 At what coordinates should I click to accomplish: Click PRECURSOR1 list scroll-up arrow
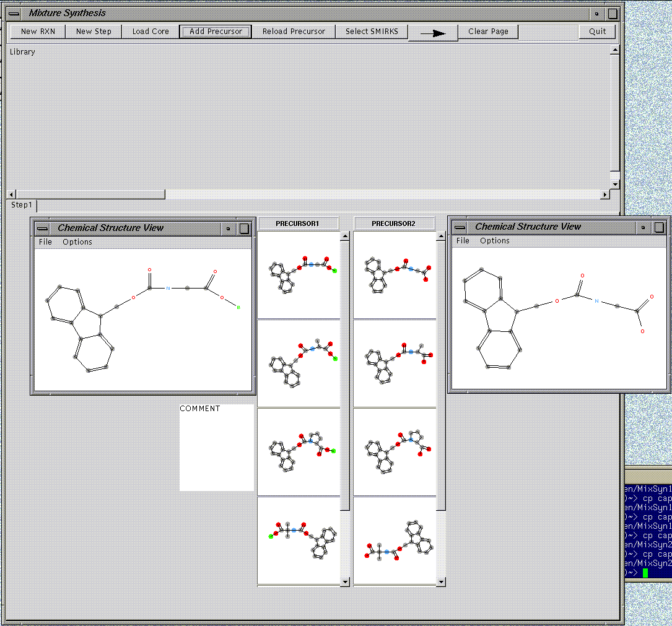(345, 236)
